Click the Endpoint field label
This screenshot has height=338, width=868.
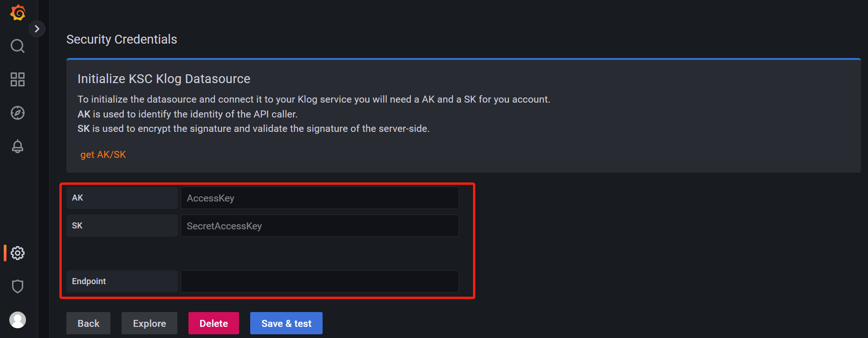(89, 281)
